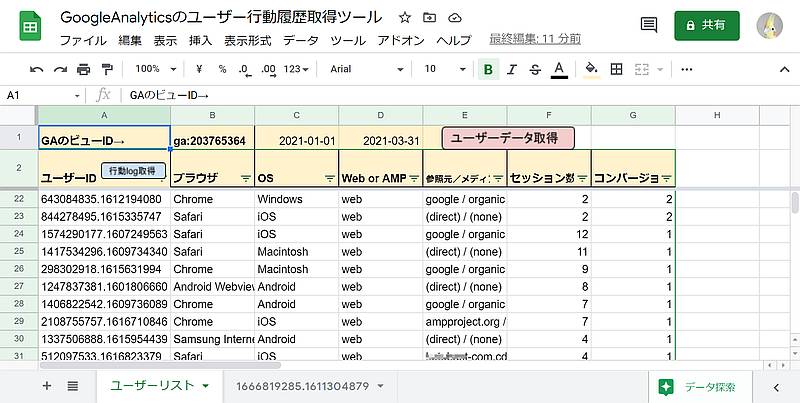Redo the last action
Screen dimensions: 800x403
coord(60,69)
